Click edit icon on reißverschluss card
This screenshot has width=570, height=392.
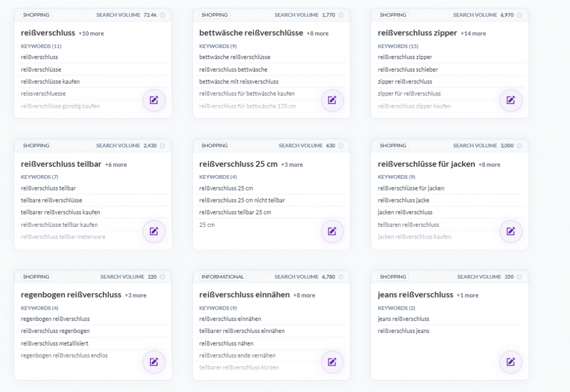(154, 100)
